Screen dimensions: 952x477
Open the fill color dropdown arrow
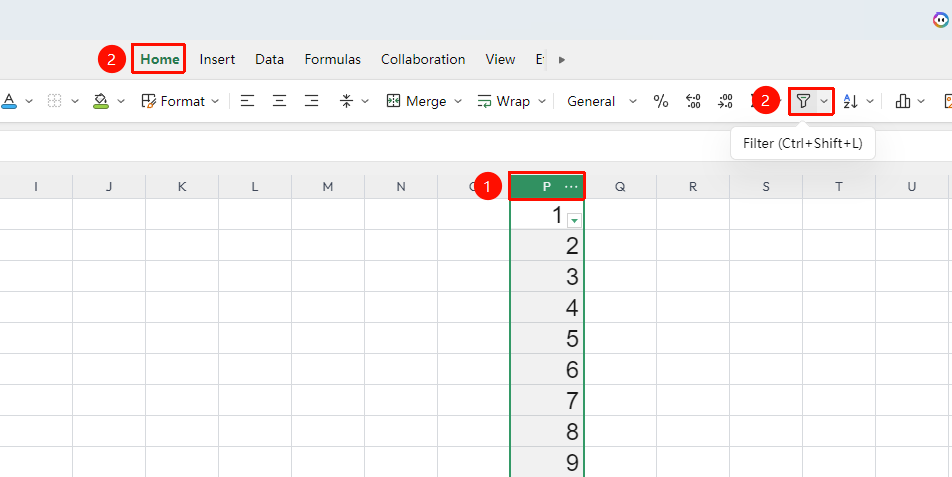pos(121,101)
